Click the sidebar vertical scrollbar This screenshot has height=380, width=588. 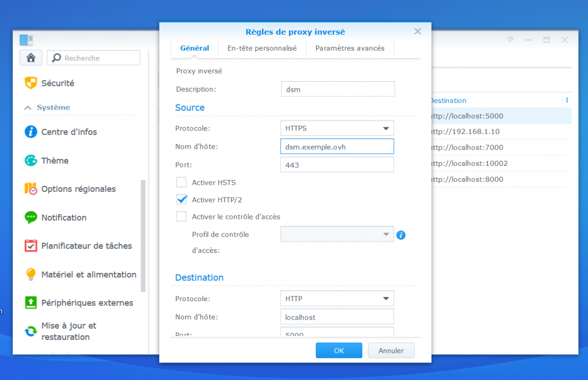coord(143,236)
